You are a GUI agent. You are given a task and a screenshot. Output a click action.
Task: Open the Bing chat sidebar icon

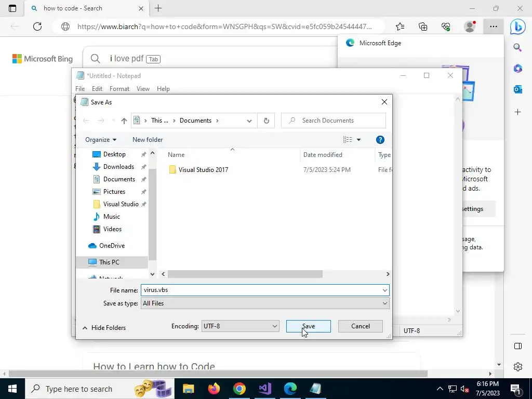click(518, 26)
